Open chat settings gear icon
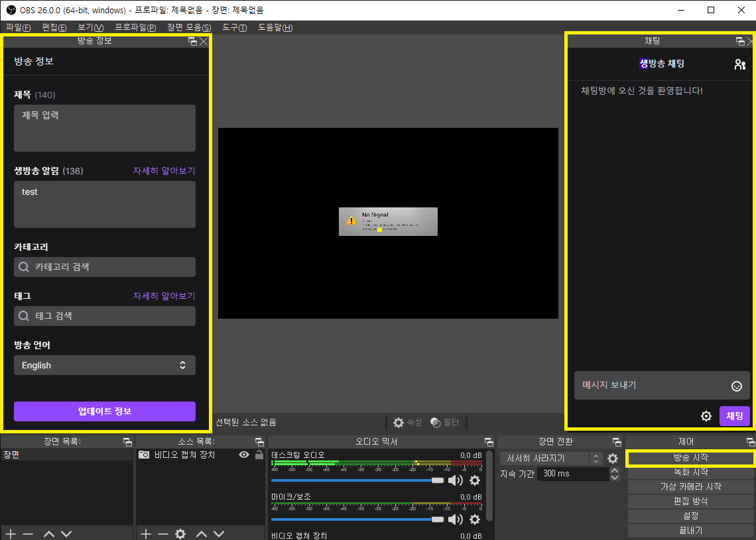Screen dimensions: 756x540 (x=706, y=415)
